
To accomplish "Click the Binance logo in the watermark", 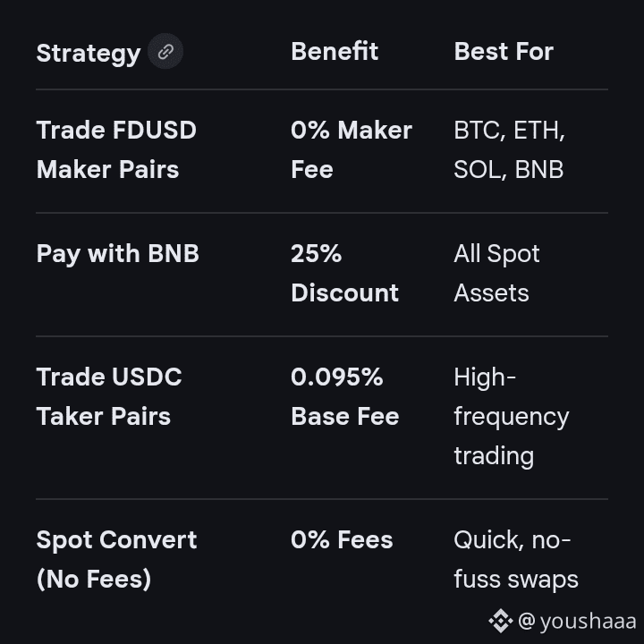I will [499, 621].
